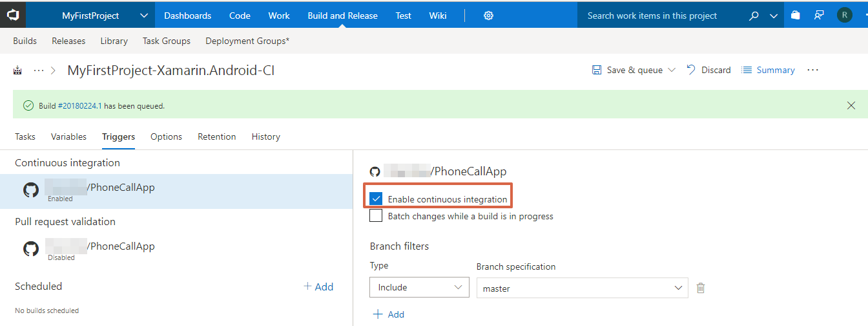This screenshot has width=868, height=326.
Task: Open the user profile avatar R
Action: pos(844,15)
